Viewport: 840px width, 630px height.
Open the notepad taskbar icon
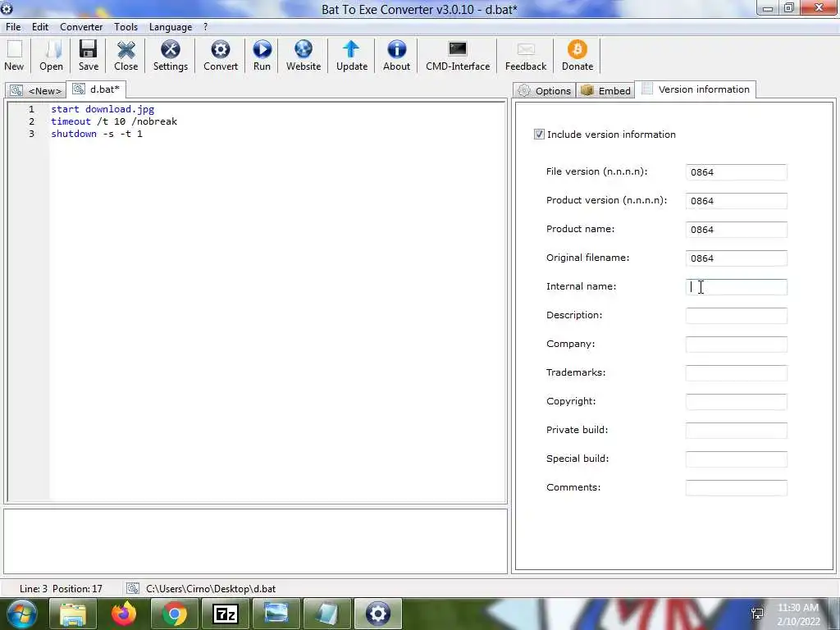[326, 614]
